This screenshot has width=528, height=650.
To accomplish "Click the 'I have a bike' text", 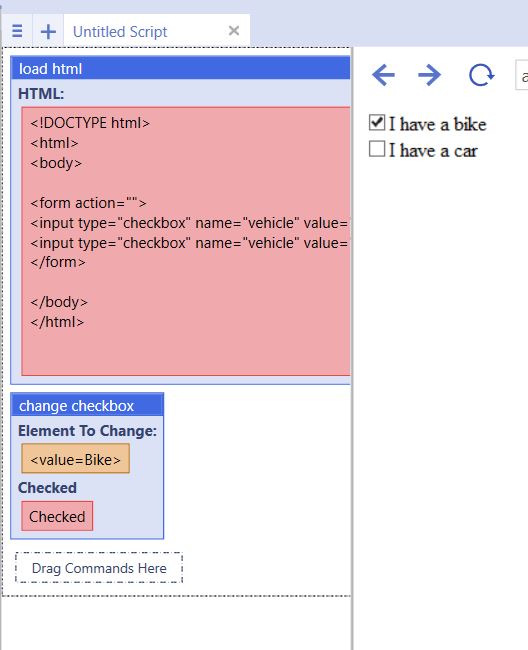I will click(x=437, y=124).
